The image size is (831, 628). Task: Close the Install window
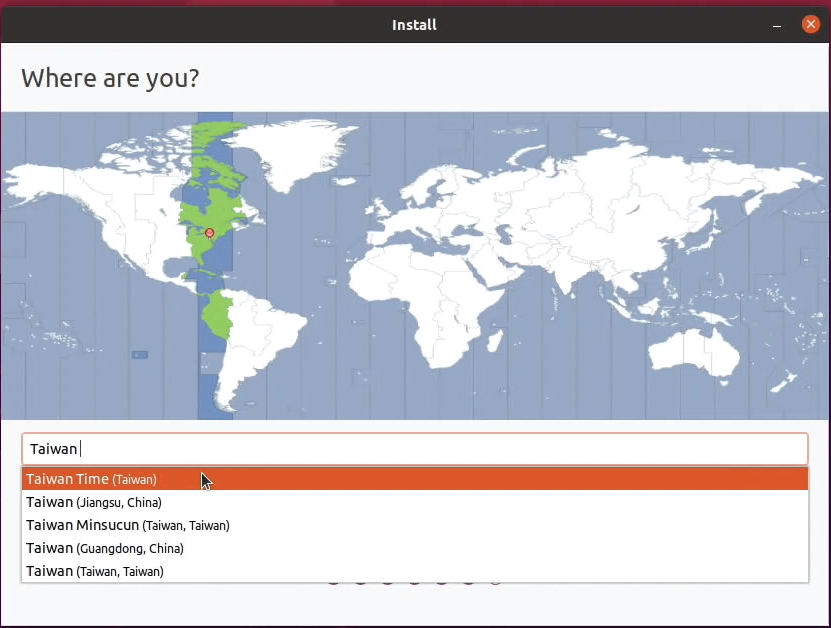810,24
